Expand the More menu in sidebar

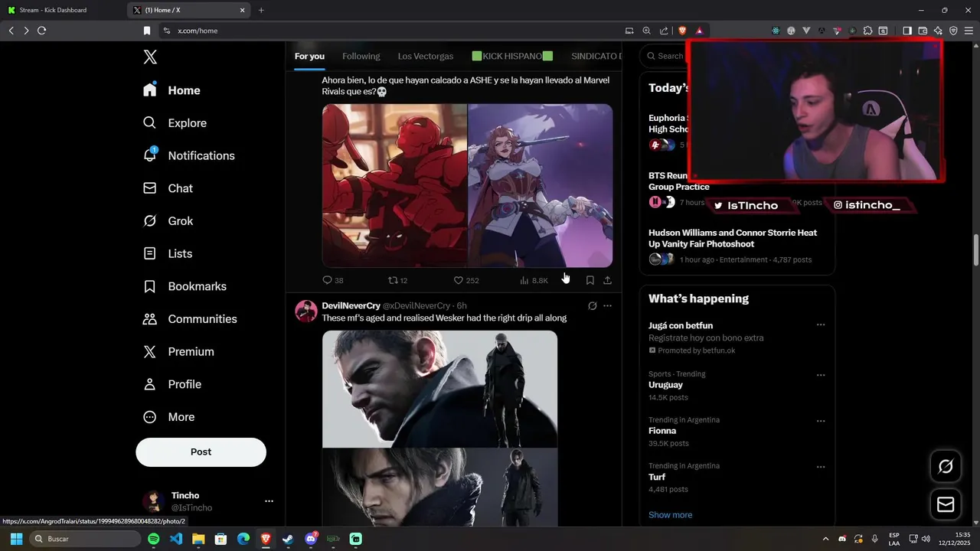tap(170, 417)
